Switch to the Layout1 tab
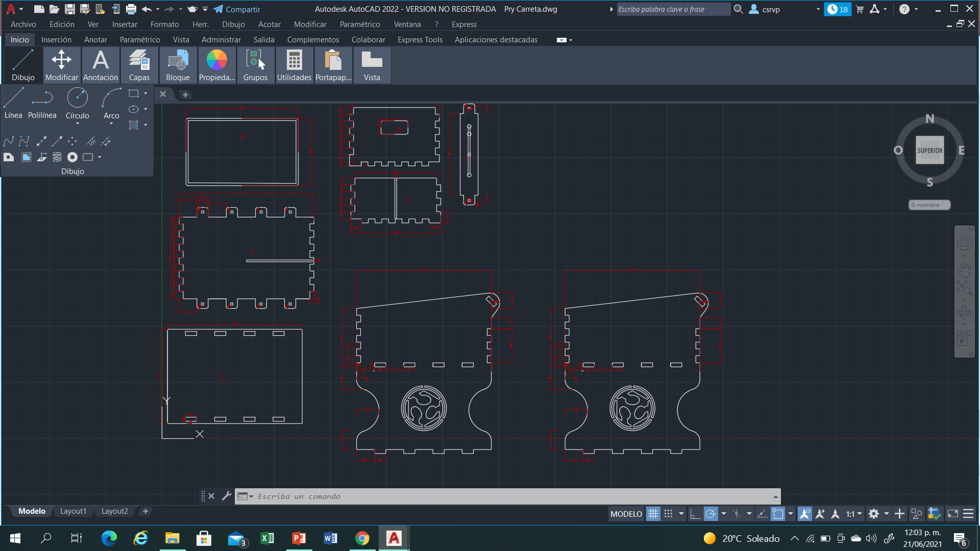 tap(73, 511)
